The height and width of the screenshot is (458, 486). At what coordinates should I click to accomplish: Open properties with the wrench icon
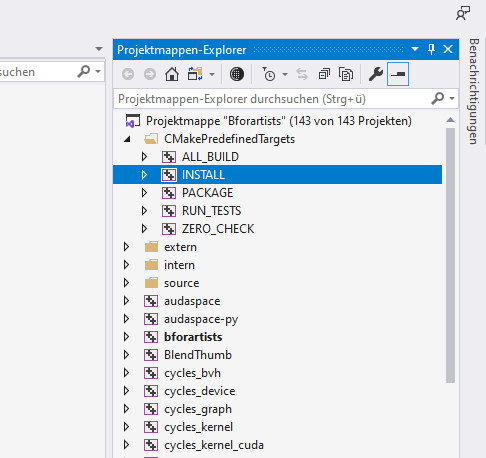(376, 74)
